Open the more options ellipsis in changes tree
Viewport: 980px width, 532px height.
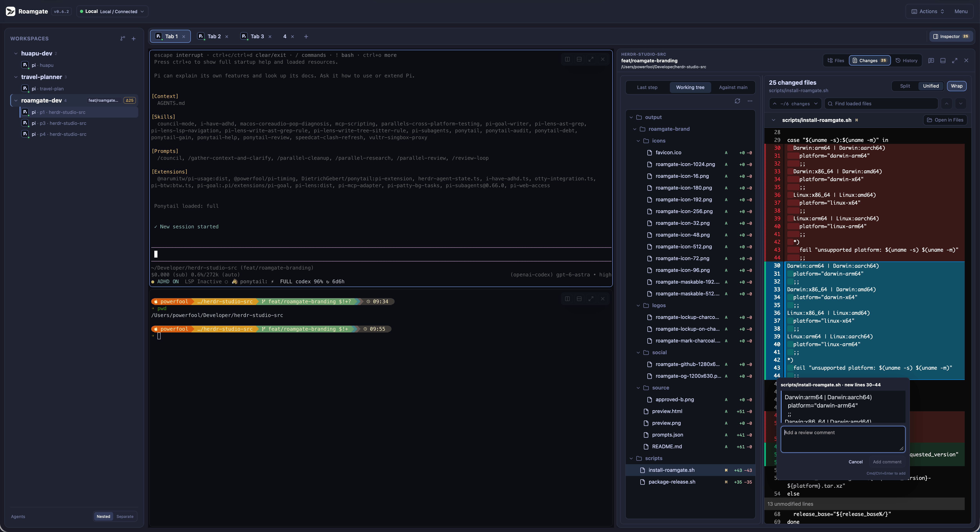pos(750,101)
